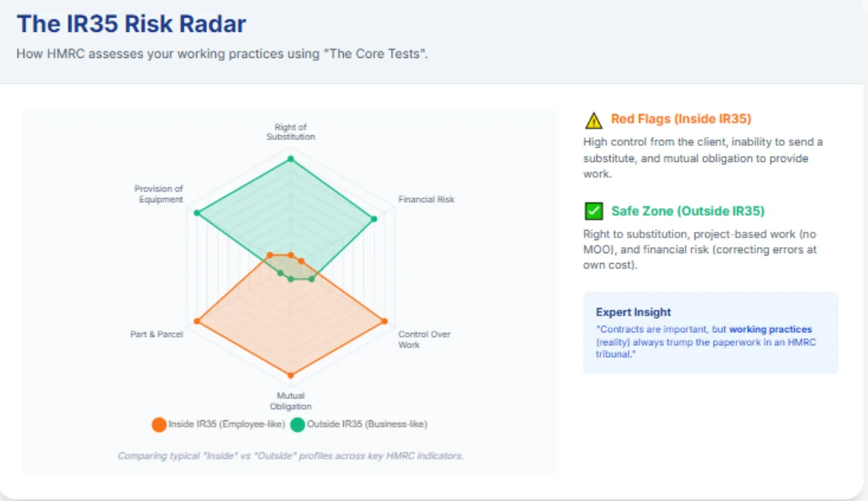Select the orange Mutual Obligation data point
Viewport: 868px width, 501px height.
click(290, 375)
